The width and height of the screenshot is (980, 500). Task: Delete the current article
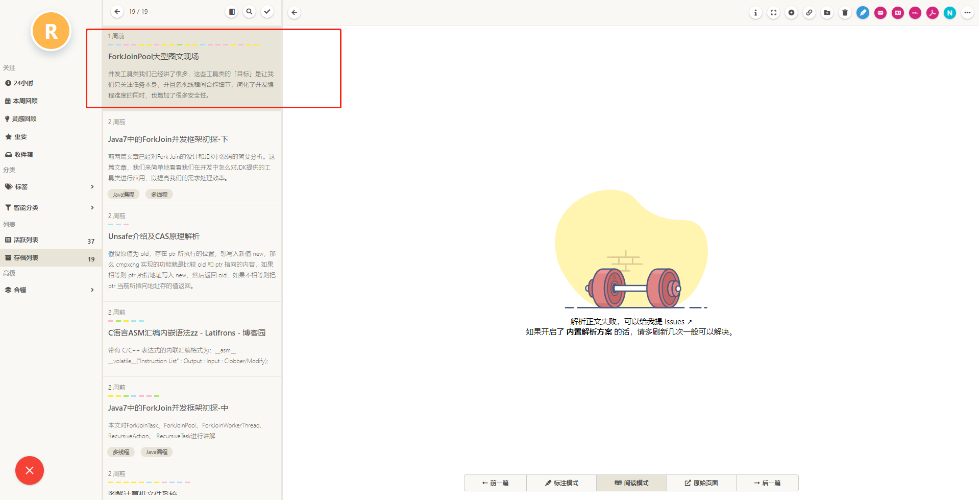845,12
